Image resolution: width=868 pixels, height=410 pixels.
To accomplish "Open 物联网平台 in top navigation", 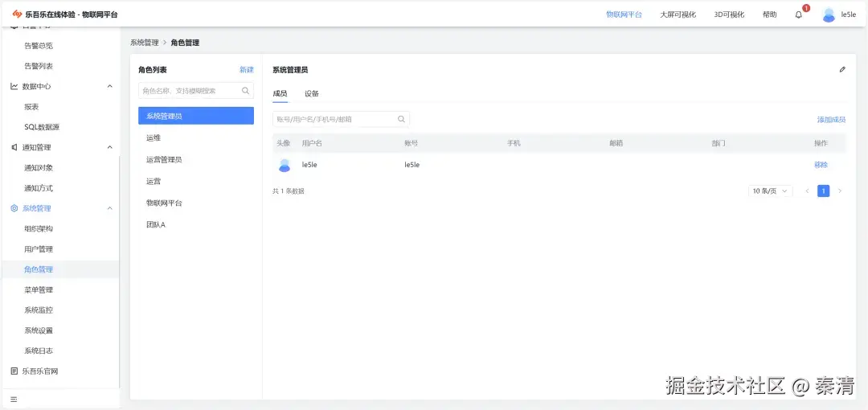I will click(x=624, y=15).
